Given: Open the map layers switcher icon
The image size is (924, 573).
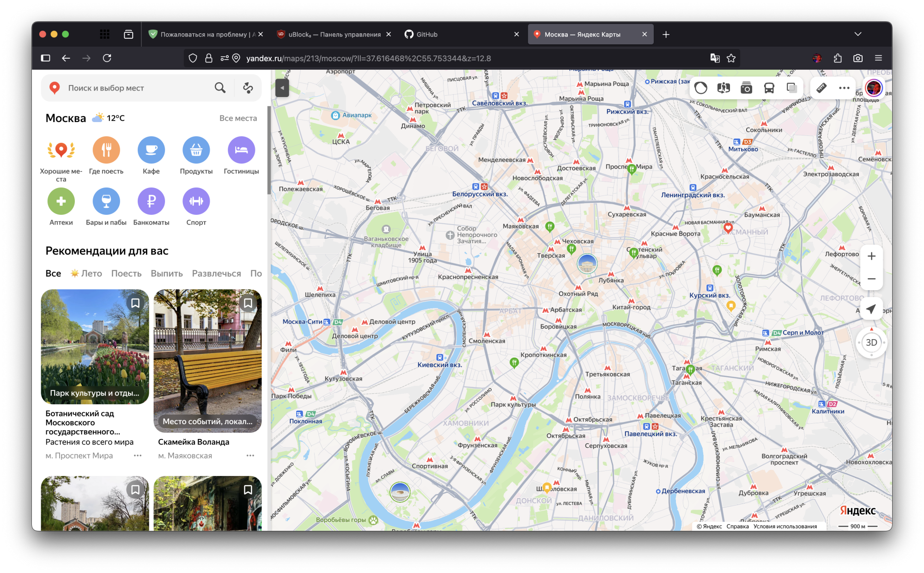Looking at the screenshot, I should pos(791,88).
